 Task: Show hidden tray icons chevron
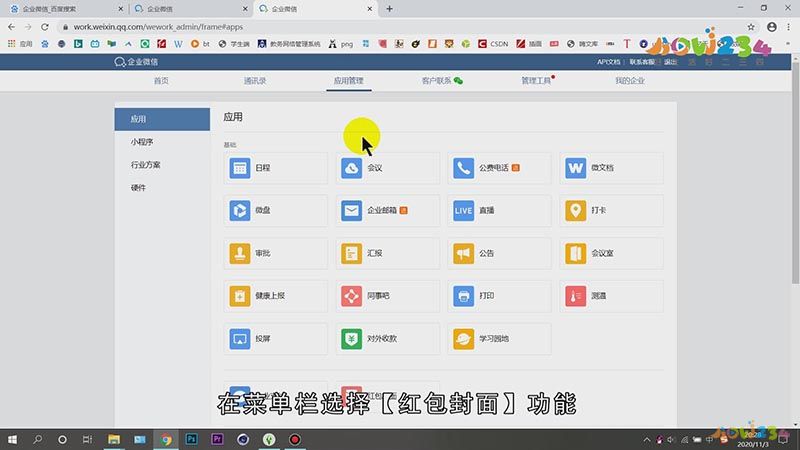tap(646, 439)
